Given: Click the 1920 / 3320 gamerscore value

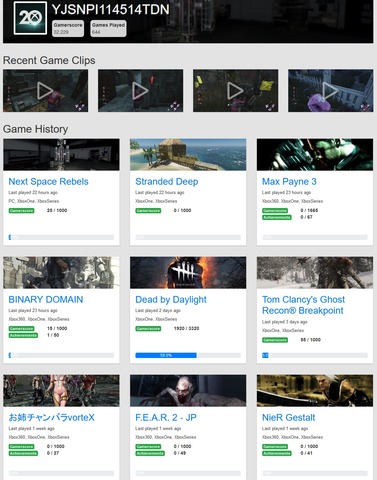Looking at the screenshot, I should click(186, 328).
